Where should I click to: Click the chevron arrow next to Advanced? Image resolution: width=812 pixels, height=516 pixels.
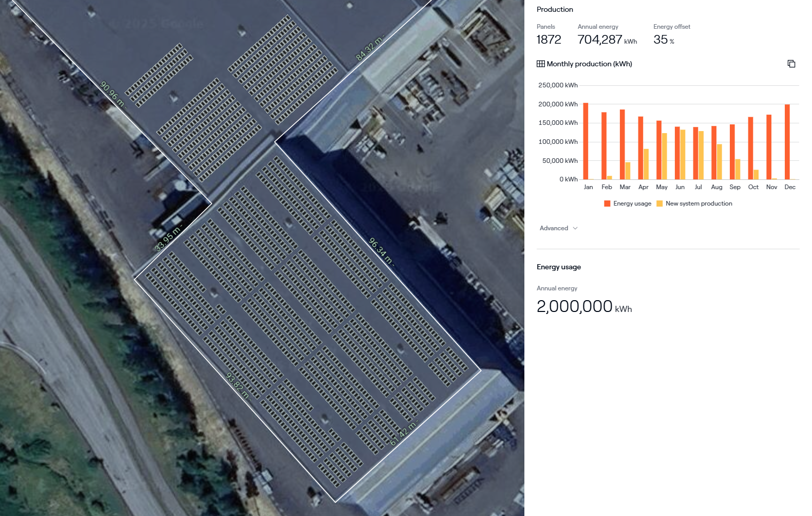(575, 228)
